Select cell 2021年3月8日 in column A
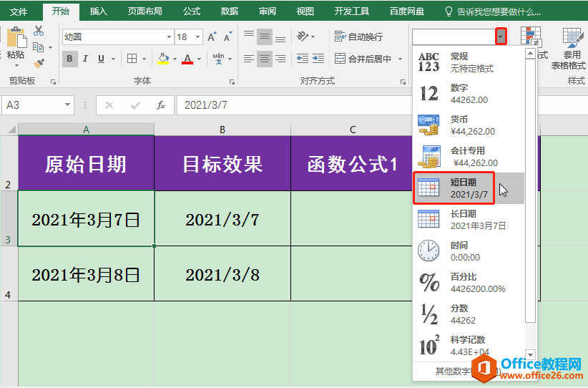This screenshot has width=588, height=388. pos(86,274)
